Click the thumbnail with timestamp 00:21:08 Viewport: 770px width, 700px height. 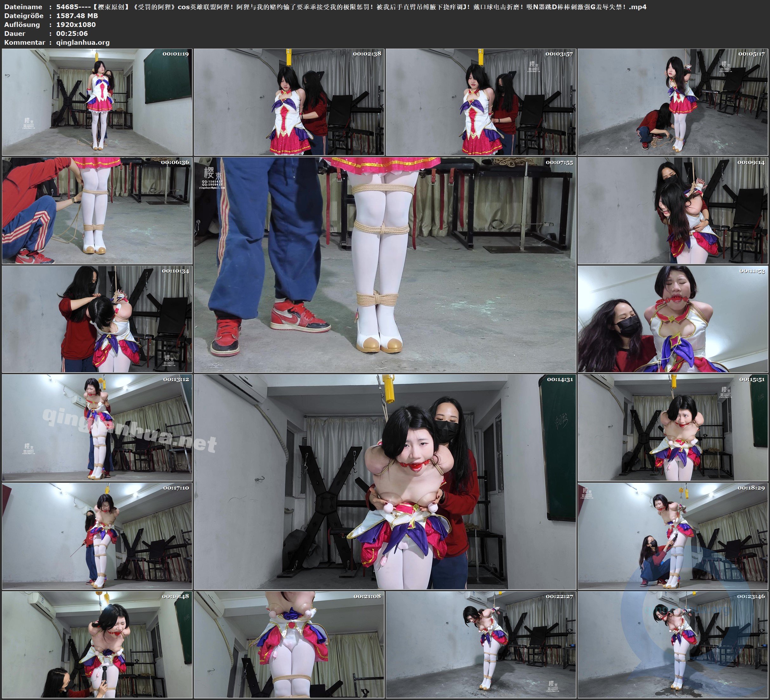point(289,644)
